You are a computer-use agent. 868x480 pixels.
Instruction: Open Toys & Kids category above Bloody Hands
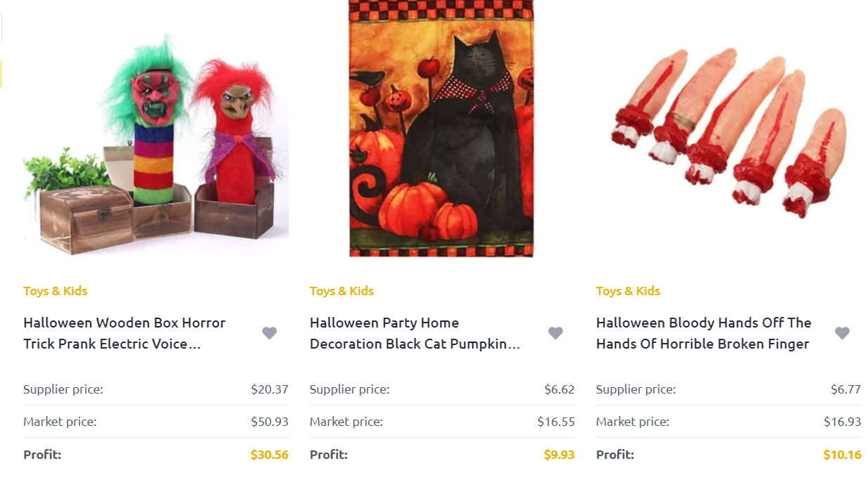(628, 291)
